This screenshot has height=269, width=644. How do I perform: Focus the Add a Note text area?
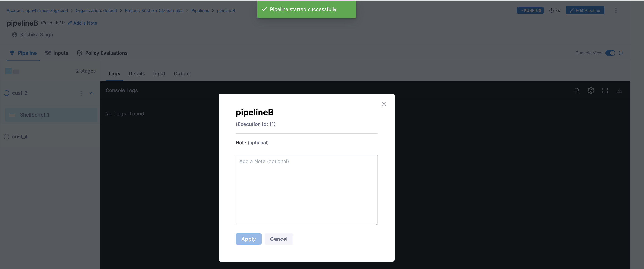307,190
